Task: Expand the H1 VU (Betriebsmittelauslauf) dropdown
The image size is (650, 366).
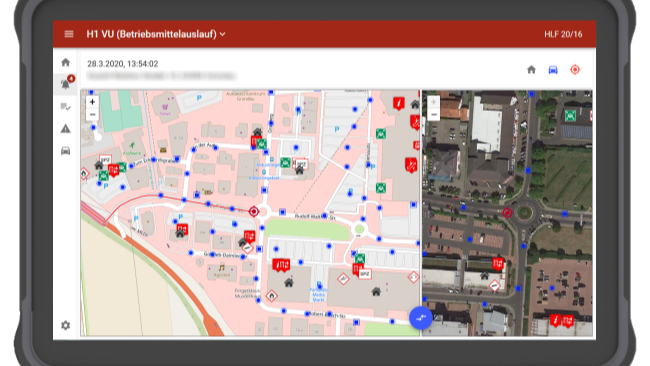Action: (156, 34)
